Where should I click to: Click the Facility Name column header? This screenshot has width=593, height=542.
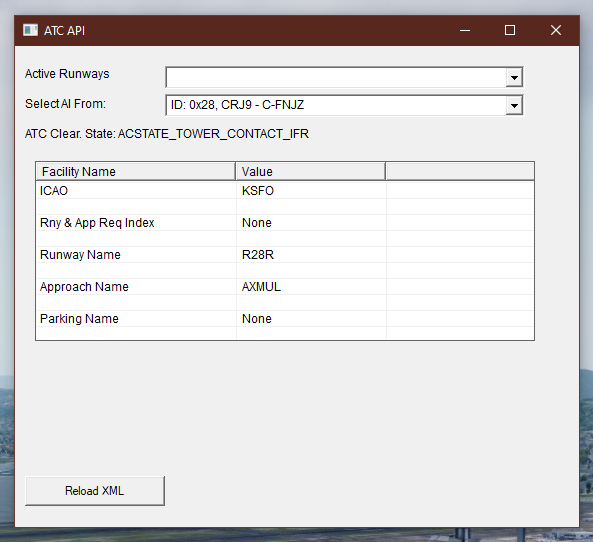point(135,171)
